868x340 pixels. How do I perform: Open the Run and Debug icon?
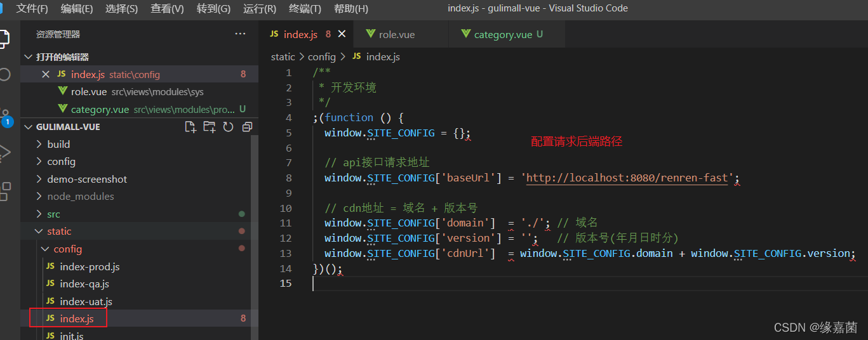click(x=4, y=152)
